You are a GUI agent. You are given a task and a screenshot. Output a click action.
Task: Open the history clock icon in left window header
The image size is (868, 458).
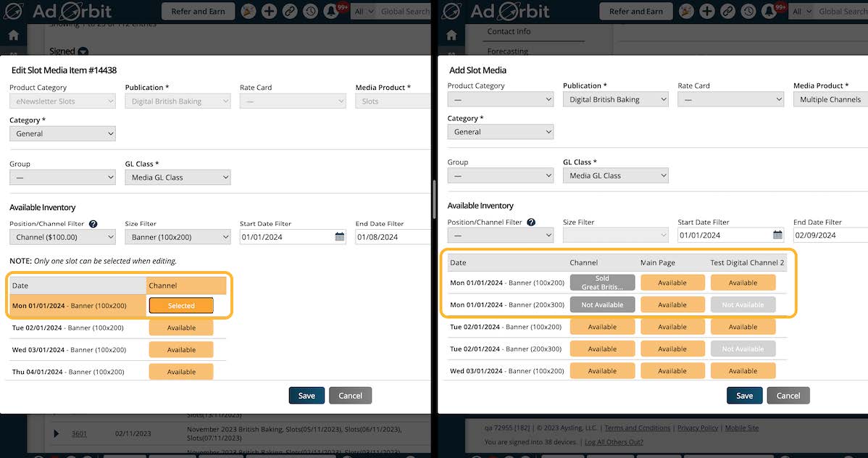pos(310,11)
